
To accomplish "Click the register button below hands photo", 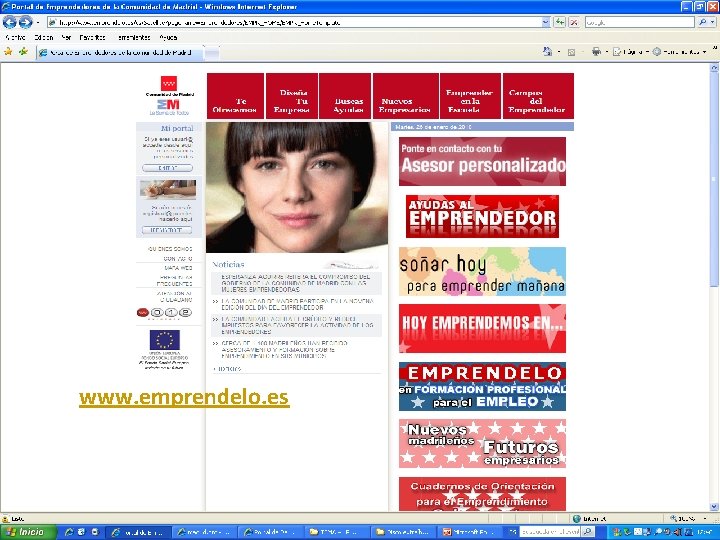I will click(167, 230).
